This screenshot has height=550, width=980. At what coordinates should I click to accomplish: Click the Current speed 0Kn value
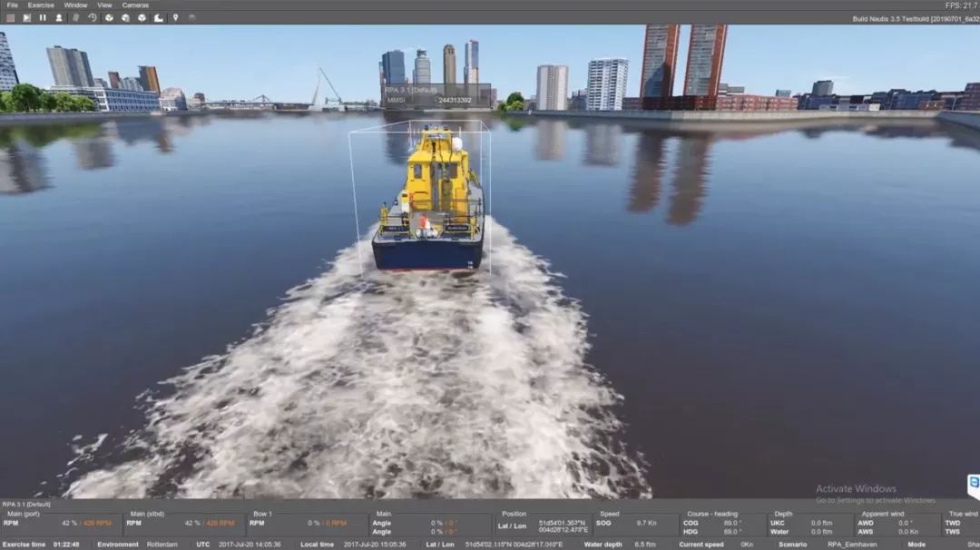click(x=747, y=545)
